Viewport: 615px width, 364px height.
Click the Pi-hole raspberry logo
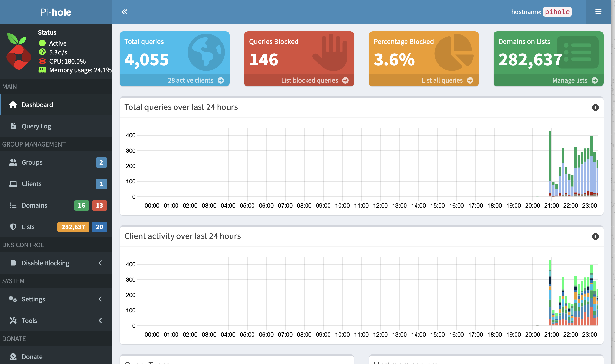click(19, 52)
